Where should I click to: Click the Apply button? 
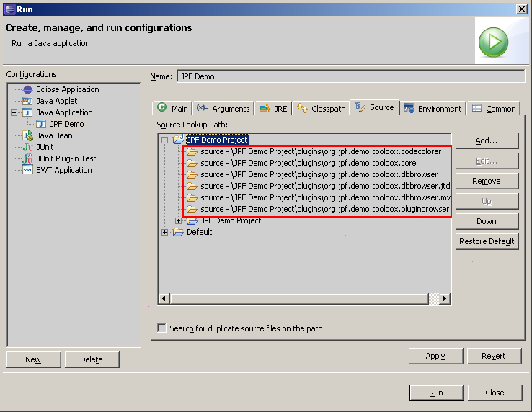click(435, 356)
